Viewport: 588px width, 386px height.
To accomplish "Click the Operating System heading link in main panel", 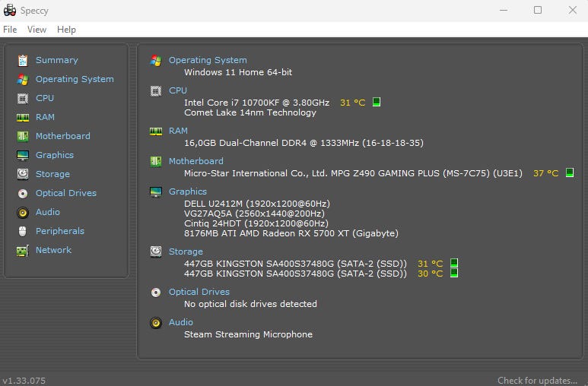I will tap(208, 60).
